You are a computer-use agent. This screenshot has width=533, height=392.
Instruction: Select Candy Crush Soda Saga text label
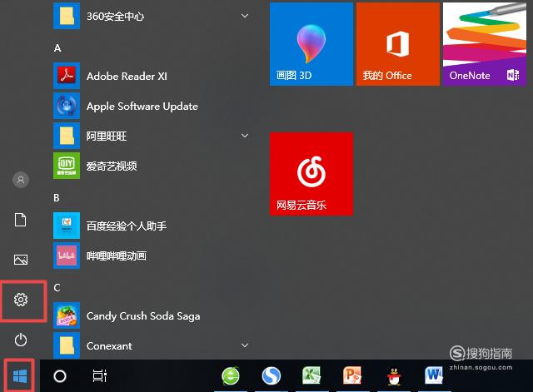[x=143, y=316]
